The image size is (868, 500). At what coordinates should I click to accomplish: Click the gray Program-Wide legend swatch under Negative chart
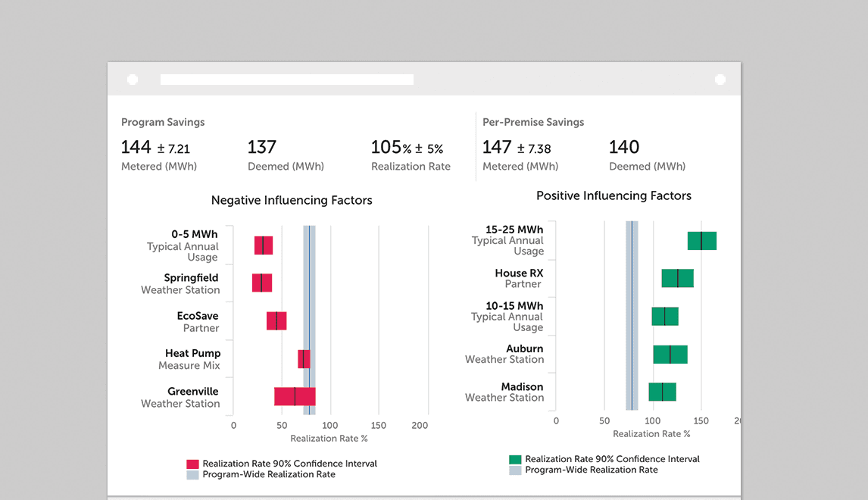pos(193,475)
